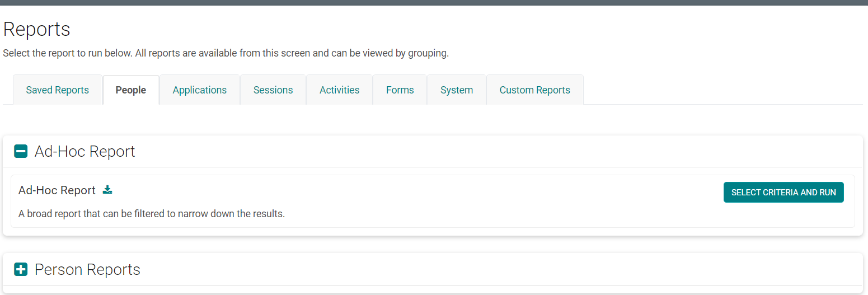This screenshot has height=295, width=868.
Task: Open the Activities tab
Action: [340, 90]
